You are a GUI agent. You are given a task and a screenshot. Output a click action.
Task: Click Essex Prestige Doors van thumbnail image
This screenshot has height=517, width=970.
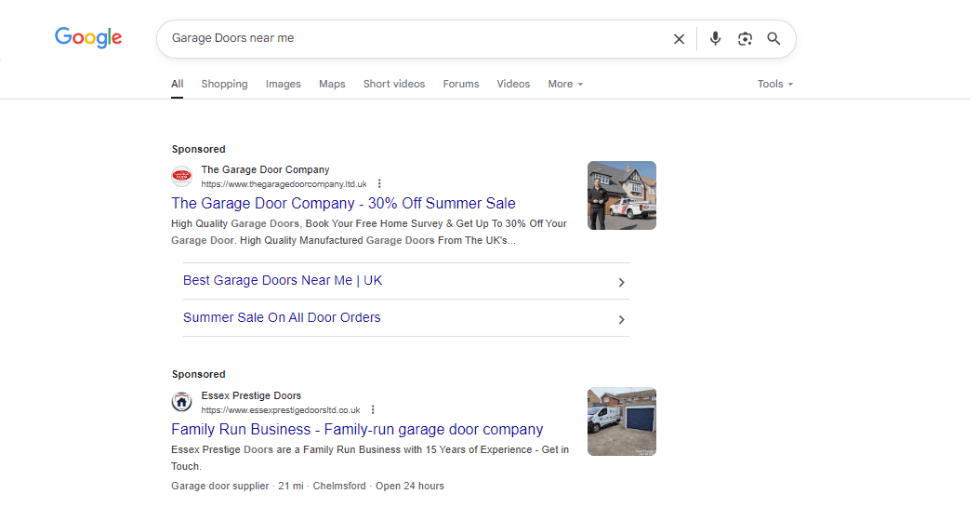[622, 422]
